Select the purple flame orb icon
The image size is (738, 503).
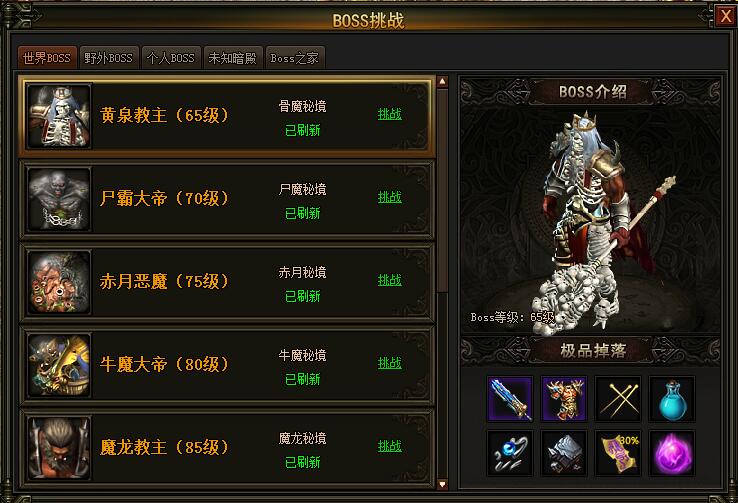672,453
